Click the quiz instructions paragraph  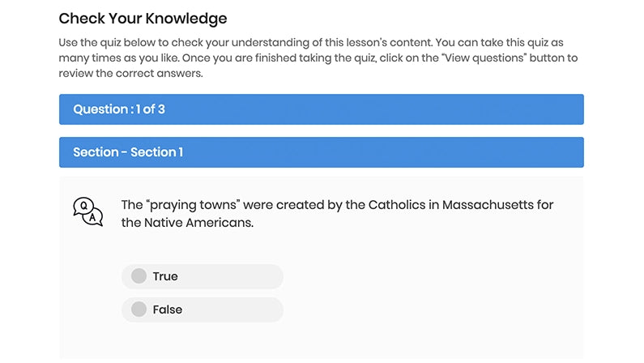(318, 58)
